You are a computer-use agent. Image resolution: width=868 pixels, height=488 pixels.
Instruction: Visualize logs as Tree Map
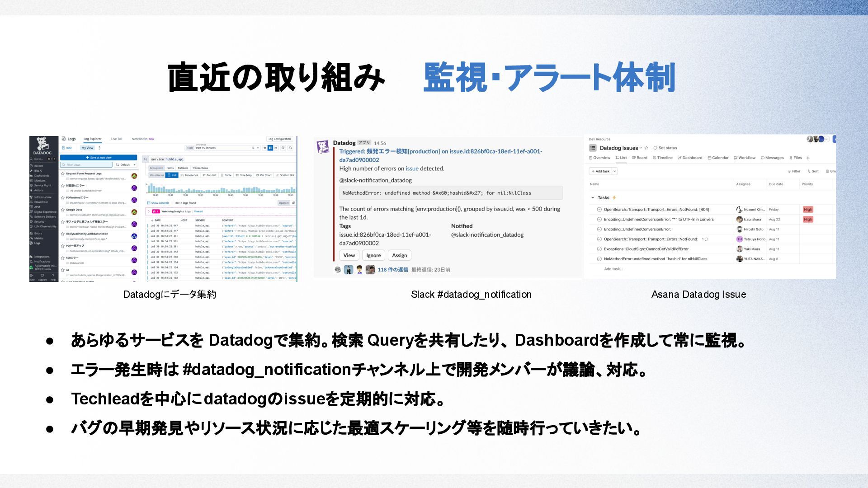click(x=244, y=175)
